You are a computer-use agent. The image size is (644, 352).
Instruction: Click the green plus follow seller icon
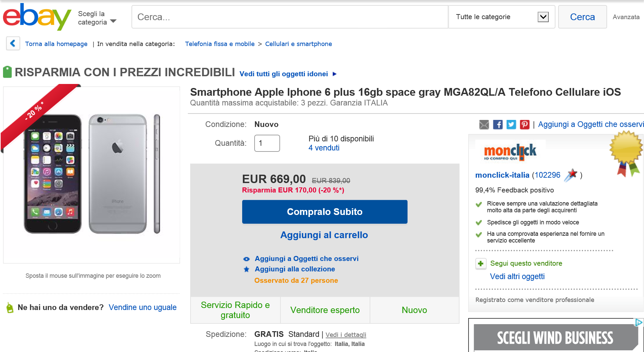(481, 264)
